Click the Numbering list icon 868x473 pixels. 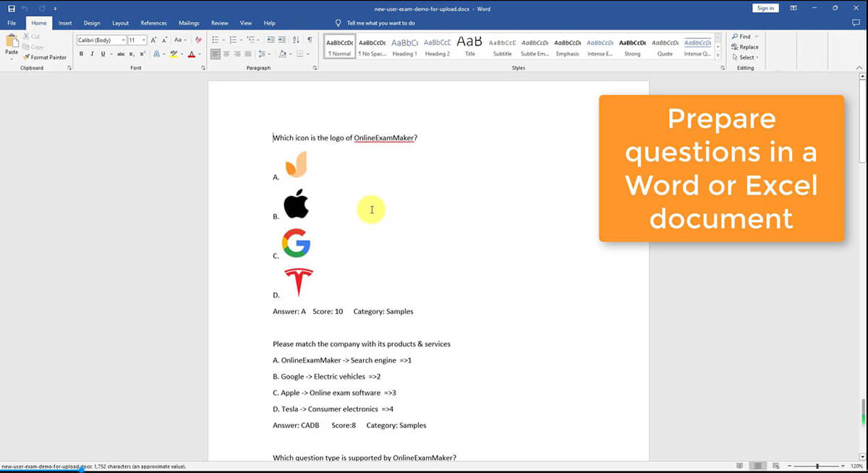tap(233, 40)
